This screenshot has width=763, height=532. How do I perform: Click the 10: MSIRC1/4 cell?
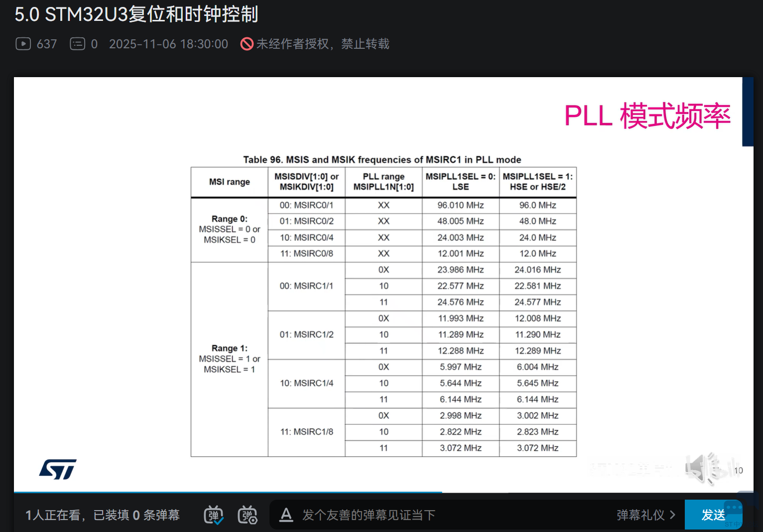(307, 383)
